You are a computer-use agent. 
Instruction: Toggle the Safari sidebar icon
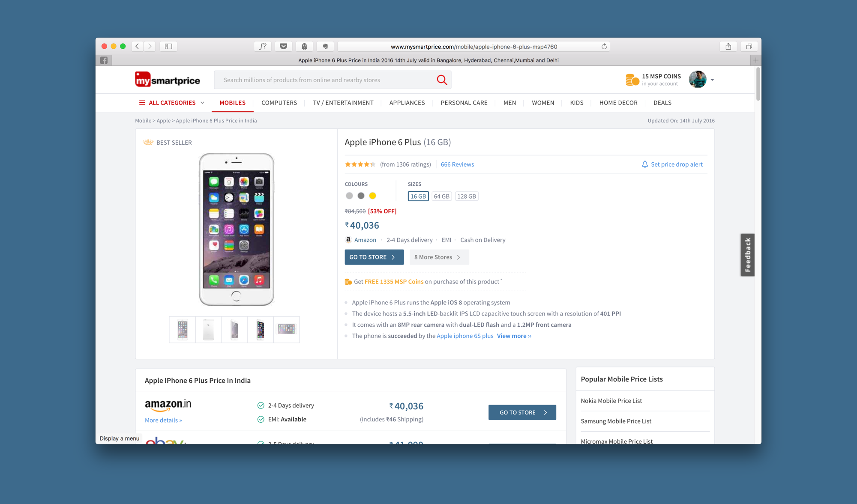pyautogui.click(x=168, y=46)
